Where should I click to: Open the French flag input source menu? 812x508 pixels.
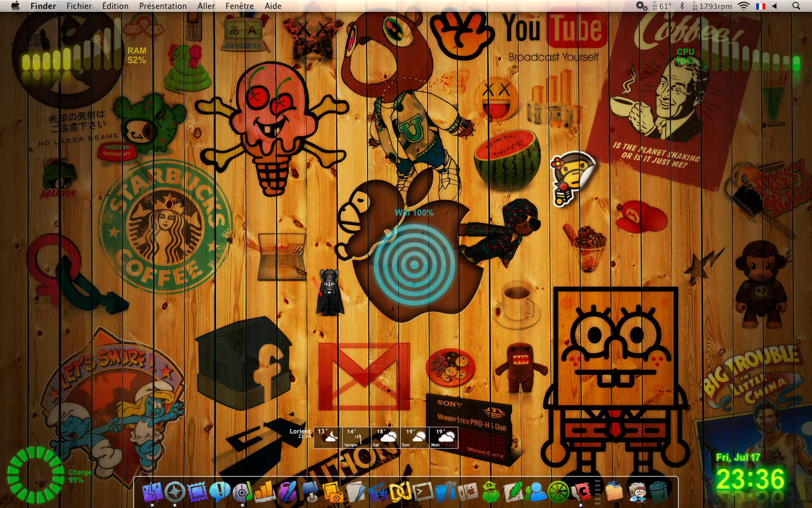[x=761, y=6]
